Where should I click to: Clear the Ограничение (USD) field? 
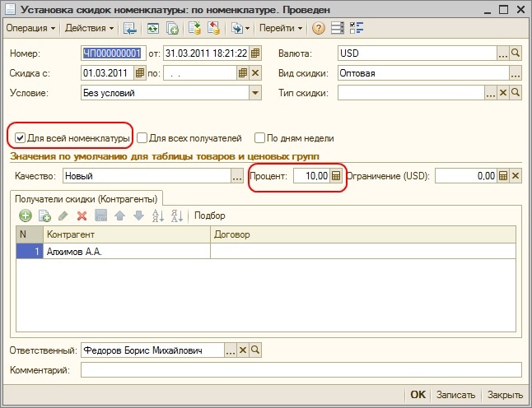click(516, 176)
